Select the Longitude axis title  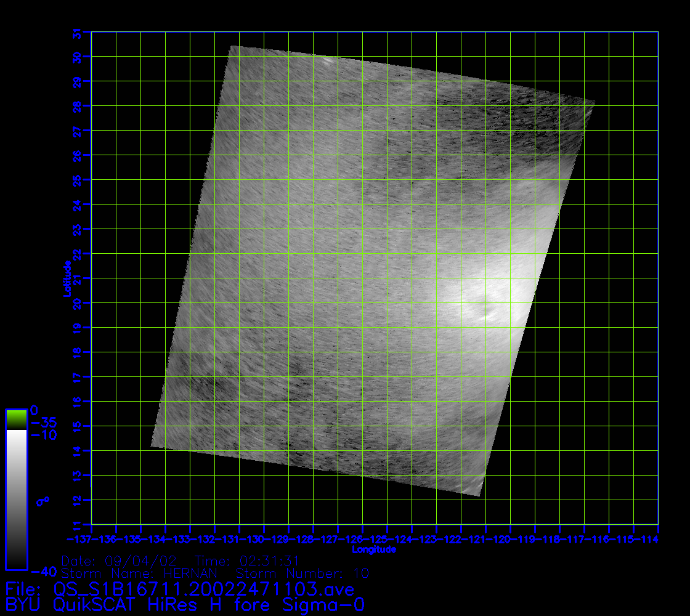click(x=374, y=549)
